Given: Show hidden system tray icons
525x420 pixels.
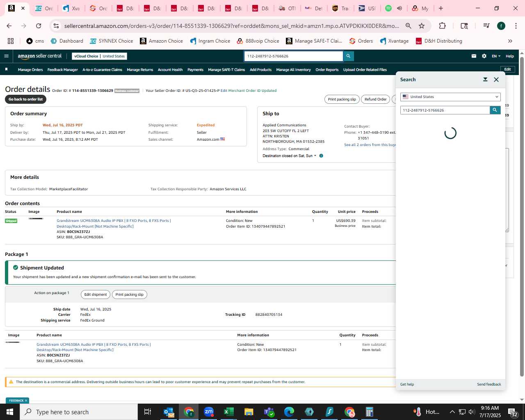Looking at the screenshot, I should tap(452, 412).
